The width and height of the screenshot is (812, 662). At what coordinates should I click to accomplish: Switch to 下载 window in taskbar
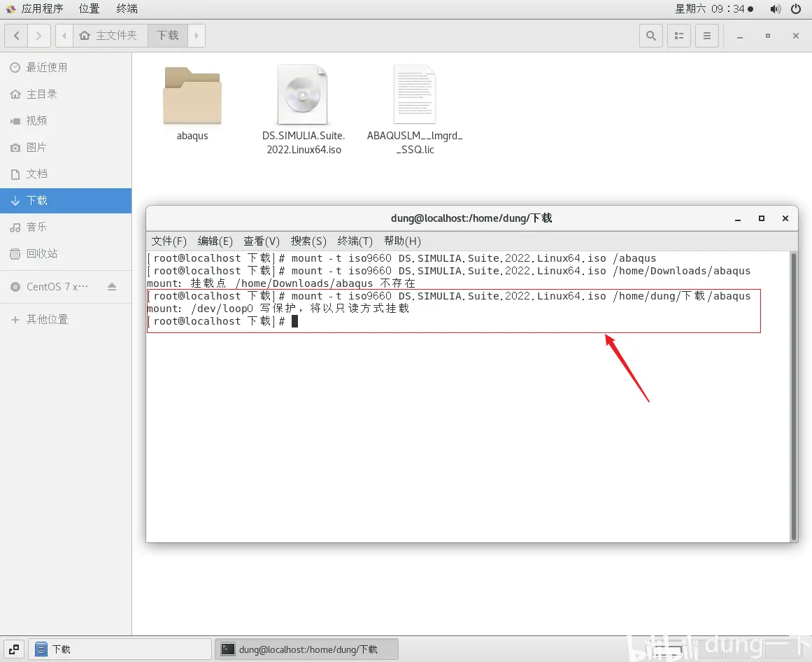click(x=120, y=649)
